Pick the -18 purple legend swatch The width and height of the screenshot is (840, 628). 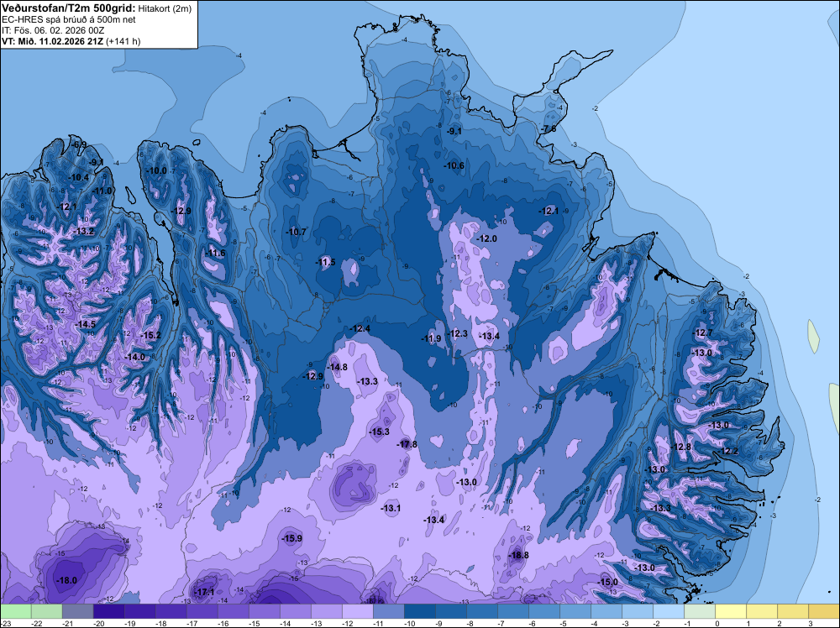click(x=171, y=611)
